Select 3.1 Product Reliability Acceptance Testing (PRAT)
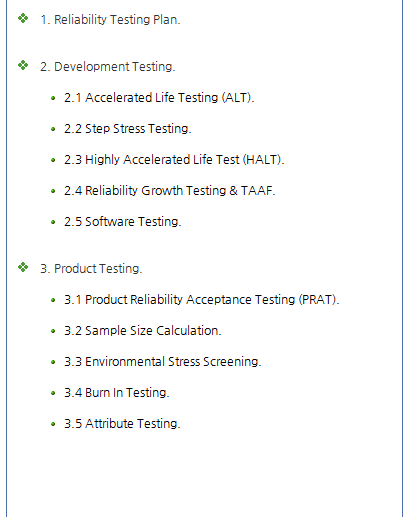409x517 pixels. (x=202, y=300)
